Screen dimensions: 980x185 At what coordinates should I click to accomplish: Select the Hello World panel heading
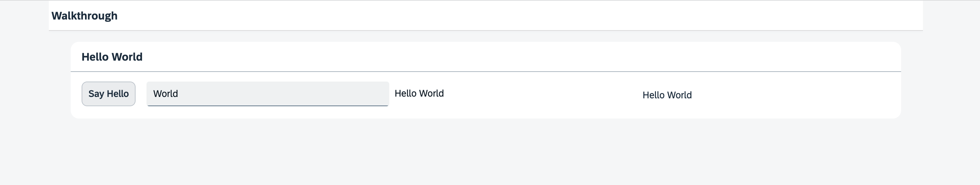tap(112, 57)
